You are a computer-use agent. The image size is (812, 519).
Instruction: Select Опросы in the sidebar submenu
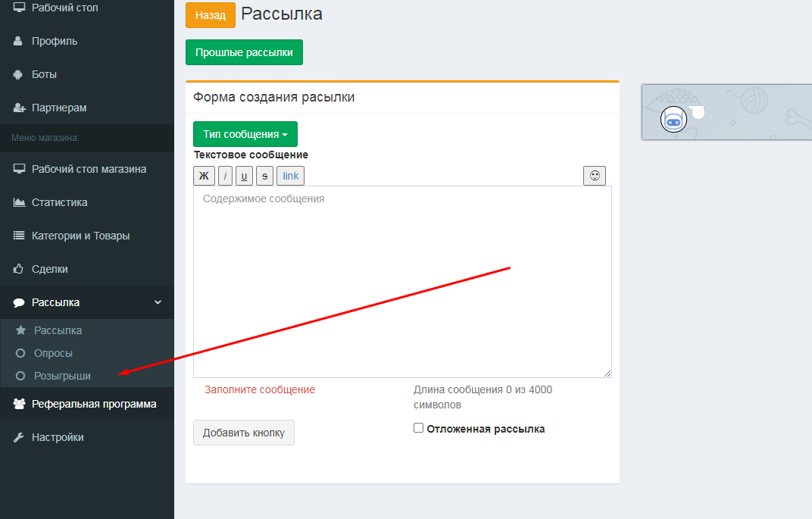pos(53,353)
